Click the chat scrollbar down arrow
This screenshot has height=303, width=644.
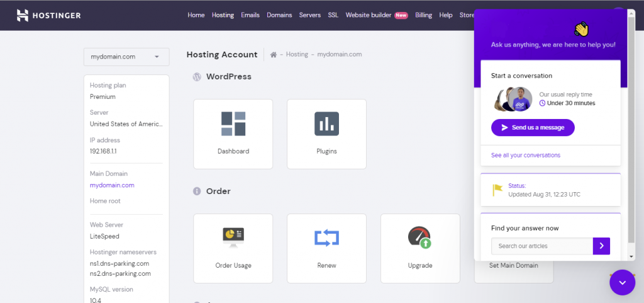click(x=631, y=256)
